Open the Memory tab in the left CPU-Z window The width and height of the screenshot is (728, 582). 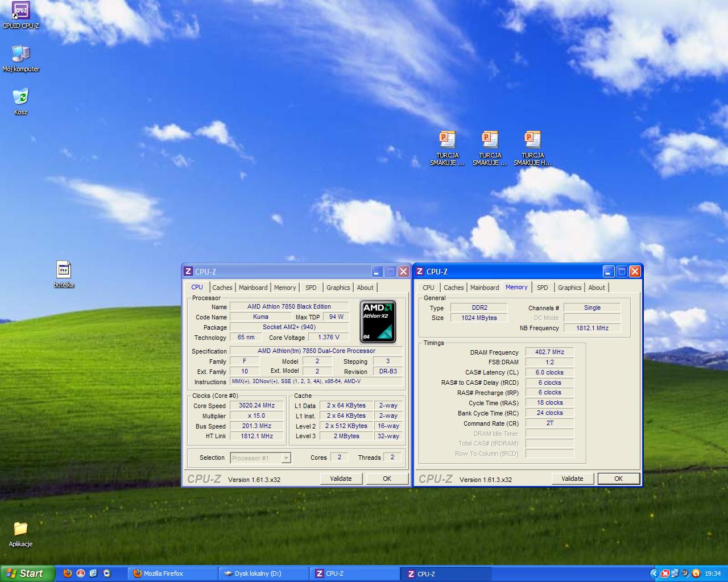point(285,288)
